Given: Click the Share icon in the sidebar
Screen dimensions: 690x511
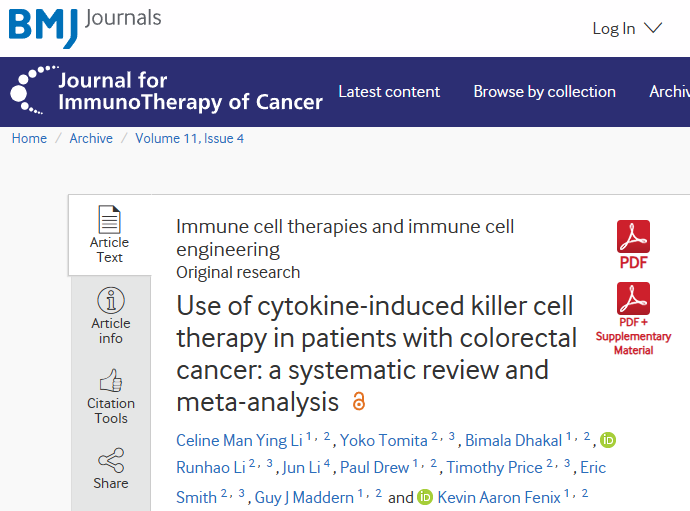Looking at the screenshot, I should click(111, 460).
